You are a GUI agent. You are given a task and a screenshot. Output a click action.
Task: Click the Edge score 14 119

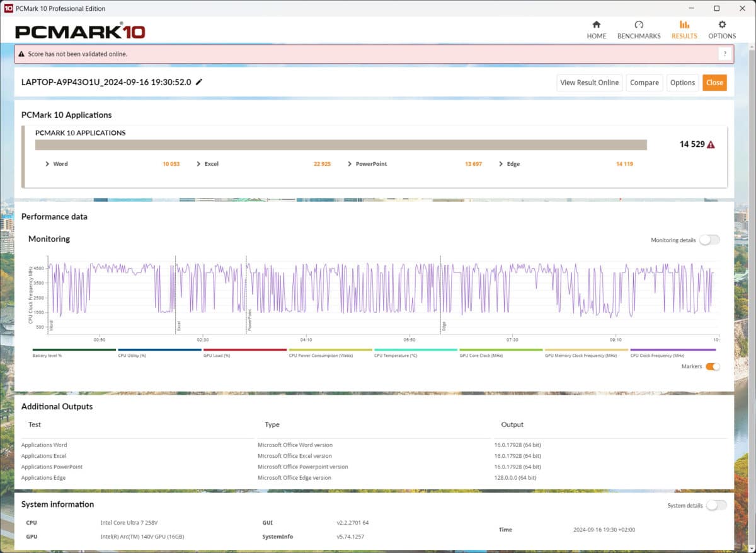coord(624,164)
